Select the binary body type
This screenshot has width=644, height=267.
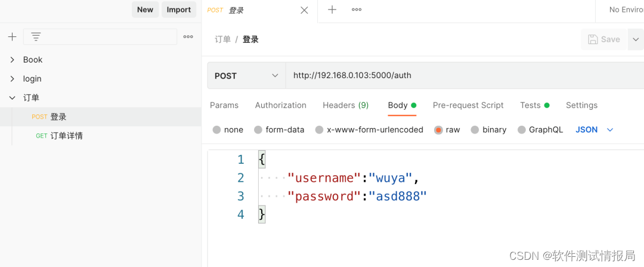point(489,130)
